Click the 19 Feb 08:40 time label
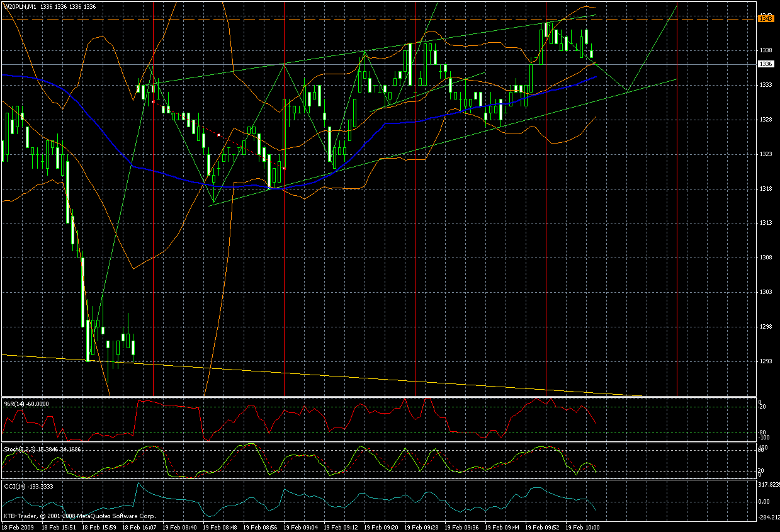The image size is (780, 532). [x=180, y=527]
